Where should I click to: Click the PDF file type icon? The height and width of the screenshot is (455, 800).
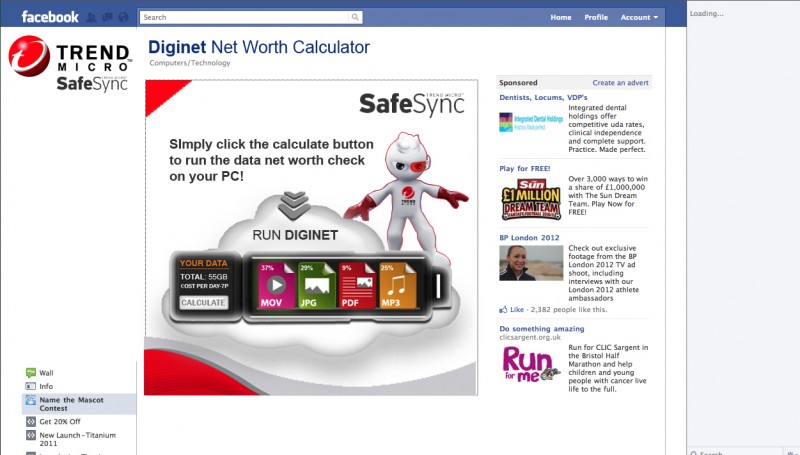[x=357, y=285]
